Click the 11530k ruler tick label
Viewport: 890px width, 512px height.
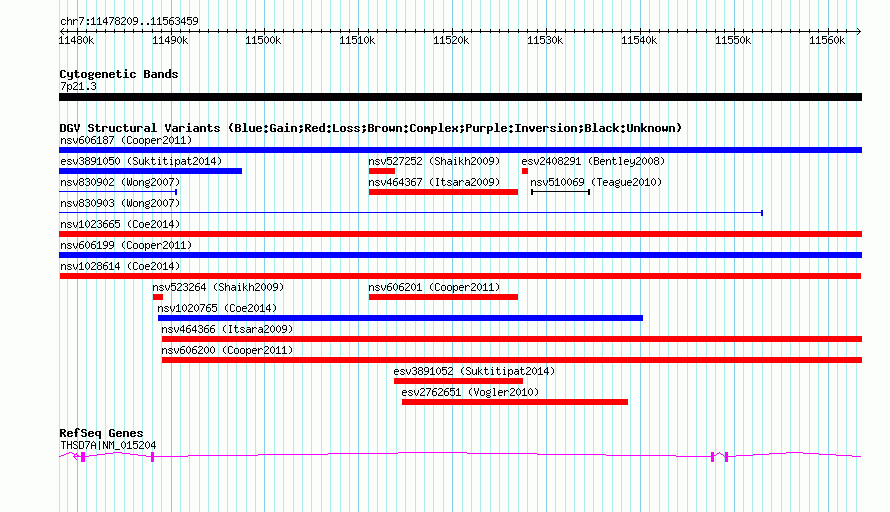[545, 40]
